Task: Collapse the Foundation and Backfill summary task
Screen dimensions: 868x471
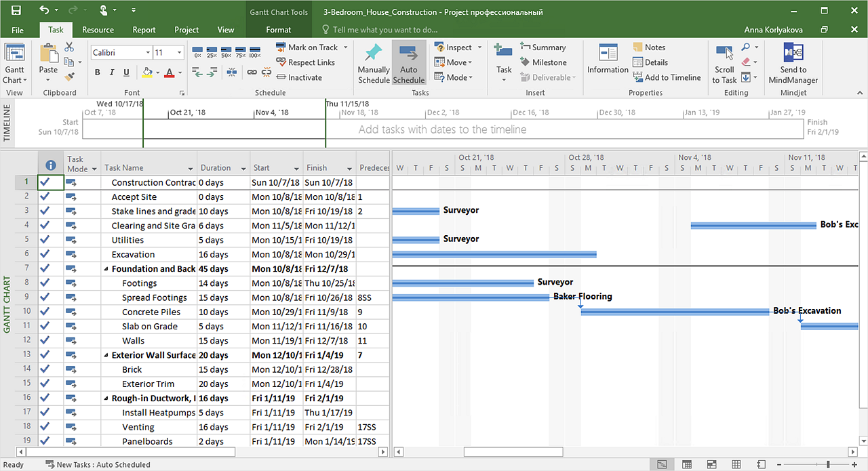Action: coord(106,269)
